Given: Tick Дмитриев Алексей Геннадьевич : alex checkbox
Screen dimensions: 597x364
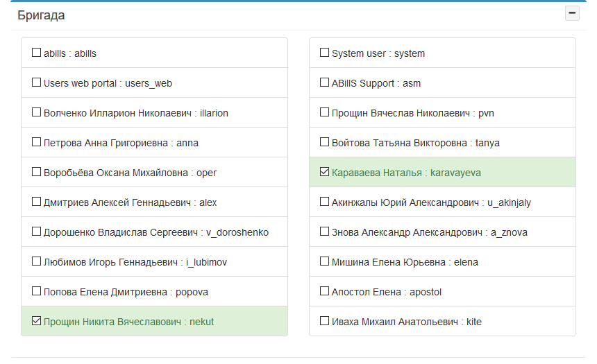Looking at the screenshot, I should (36, 202).
